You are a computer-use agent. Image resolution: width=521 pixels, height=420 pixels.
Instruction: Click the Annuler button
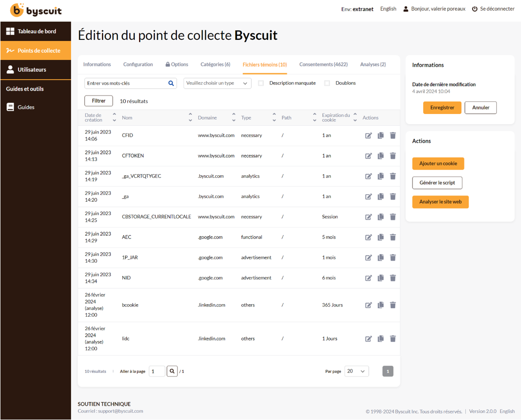tap(481, 108)
